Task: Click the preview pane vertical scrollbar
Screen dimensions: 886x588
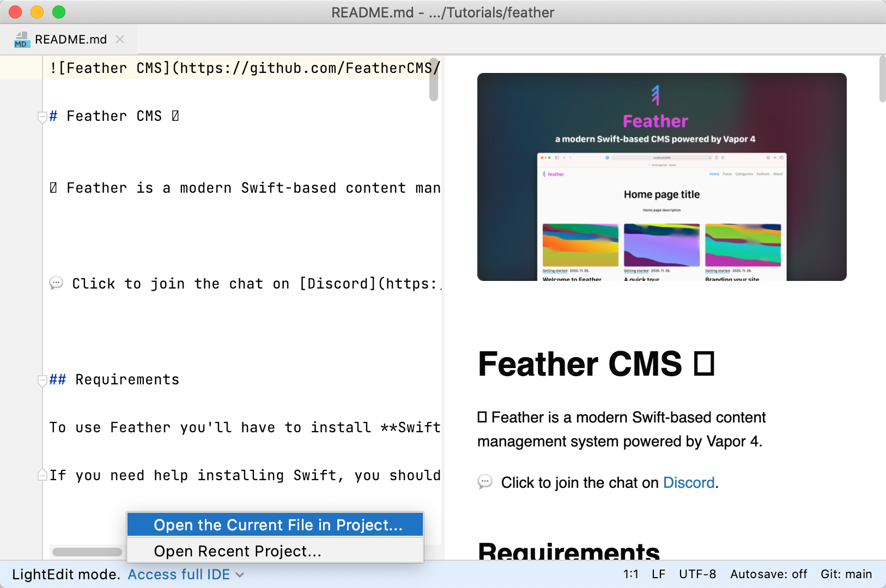Action: (x=882, y=79)
